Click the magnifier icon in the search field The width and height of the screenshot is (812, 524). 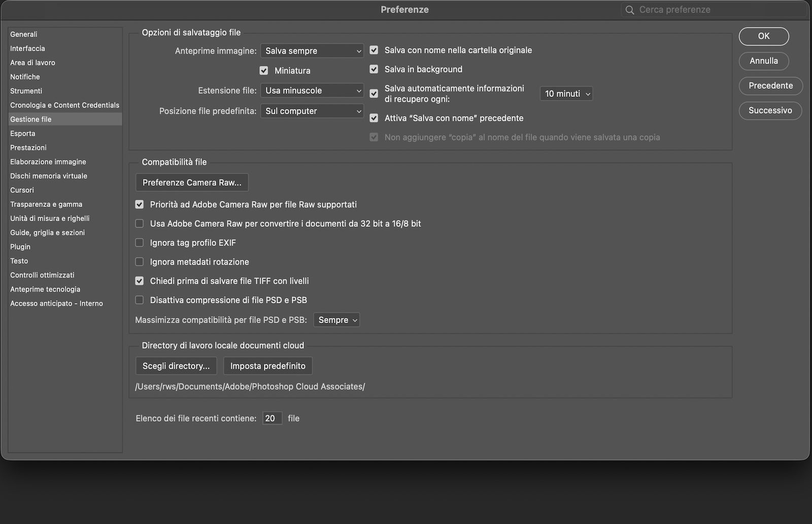coord(630,9)
